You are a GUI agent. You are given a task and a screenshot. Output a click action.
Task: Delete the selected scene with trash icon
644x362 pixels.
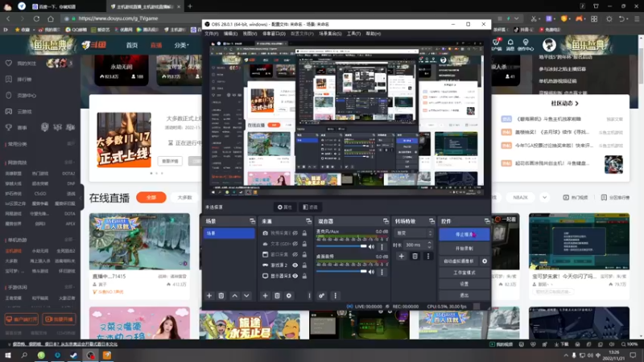tap(221, 295)
